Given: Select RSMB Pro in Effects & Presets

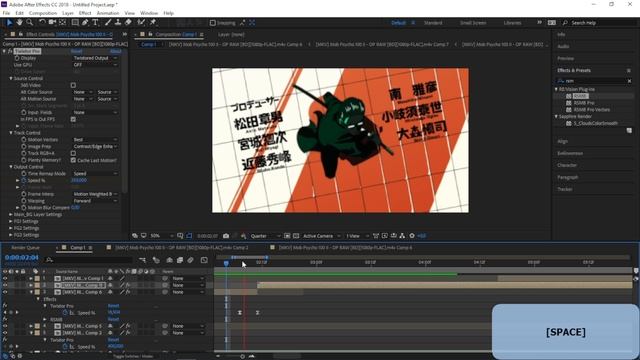Looking at the screenshot, I should 584,103.
